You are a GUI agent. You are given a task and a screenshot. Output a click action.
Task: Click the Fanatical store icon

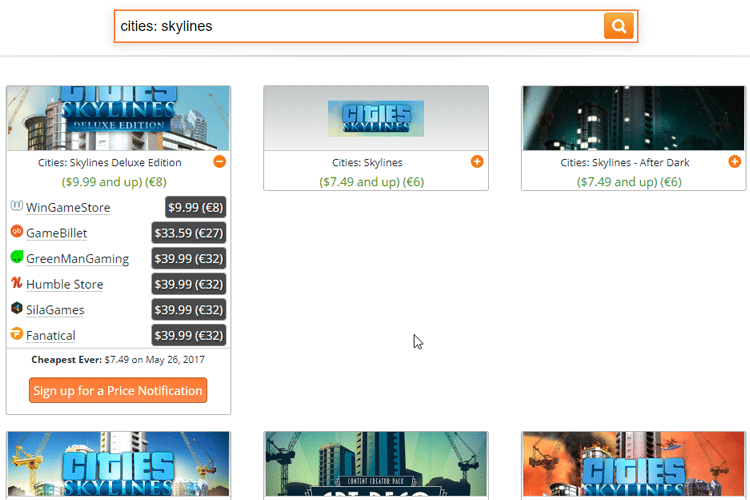pos(17,333)
